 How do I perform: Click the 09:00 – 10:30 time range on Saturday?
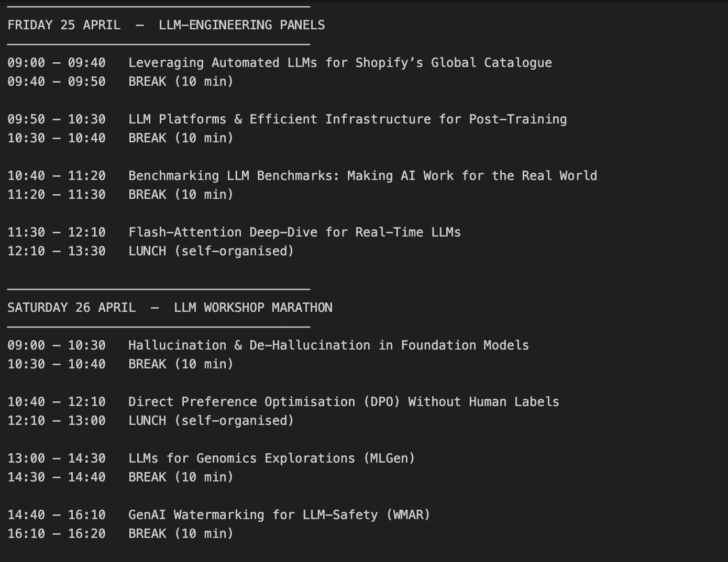coord(57,345)
